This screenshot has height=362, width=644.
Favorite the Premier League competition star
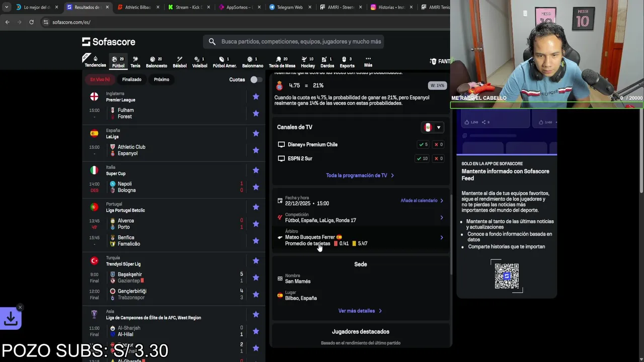click(x=256, y=97)
